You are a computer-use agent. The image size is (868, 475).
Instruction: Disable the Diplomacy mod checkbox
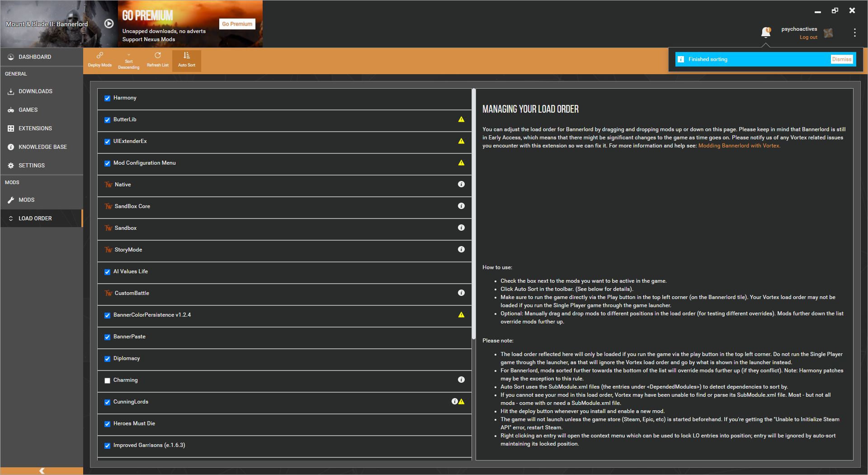[107, 359]
